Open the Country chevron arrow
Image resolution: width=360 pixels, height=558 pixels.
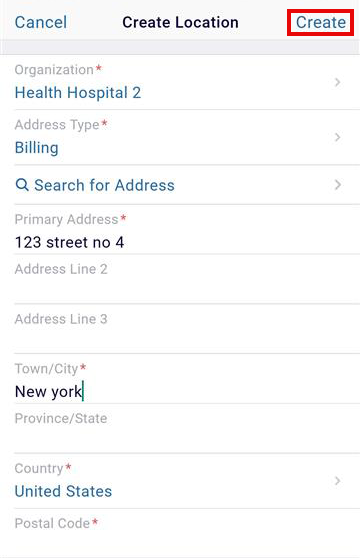(338, 481)
